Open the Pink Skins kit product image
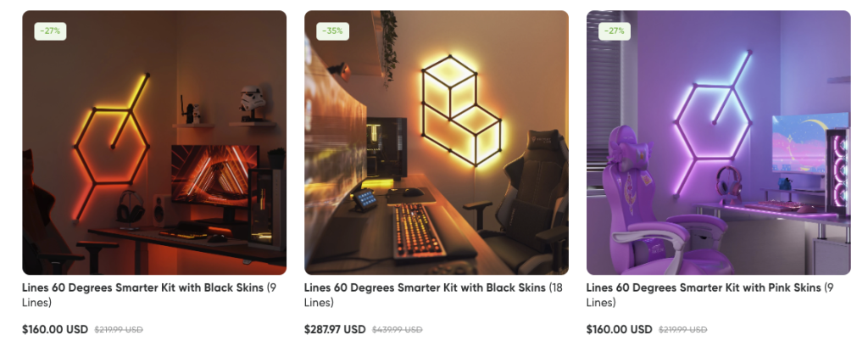Image resolution: width=868 pixels, height=352 pixels. click(718, 142)
